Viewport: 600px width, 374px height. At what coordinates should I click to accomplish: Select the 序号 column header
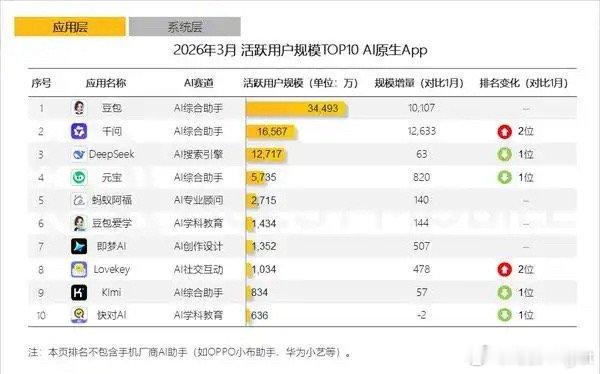(41, 83)
